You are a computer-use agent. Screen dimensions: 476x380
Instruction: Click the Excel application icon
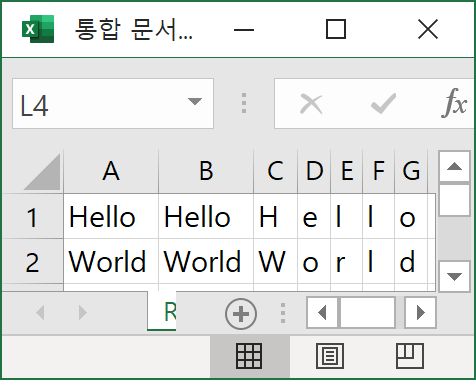pos(38,29)
